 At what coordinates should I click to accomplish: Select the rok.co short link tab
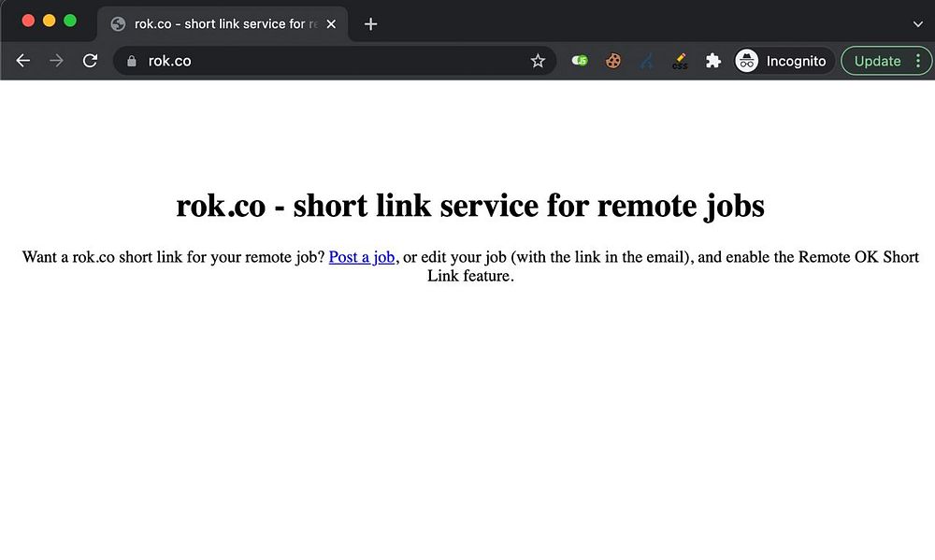pos(223,24)
